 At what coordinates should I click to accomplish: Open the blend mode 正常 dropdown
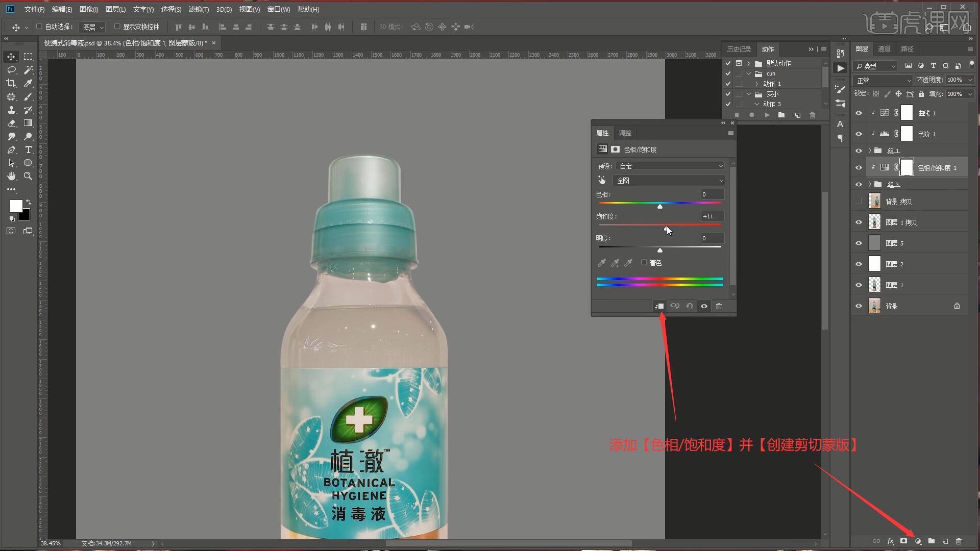(883, 81)
